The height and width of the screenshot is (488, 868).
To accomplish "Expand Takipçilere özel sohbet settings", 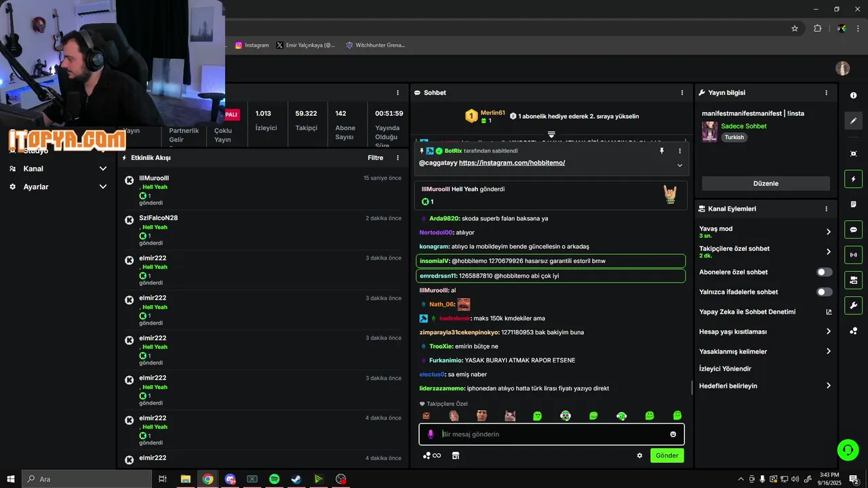I will (828, 251).
